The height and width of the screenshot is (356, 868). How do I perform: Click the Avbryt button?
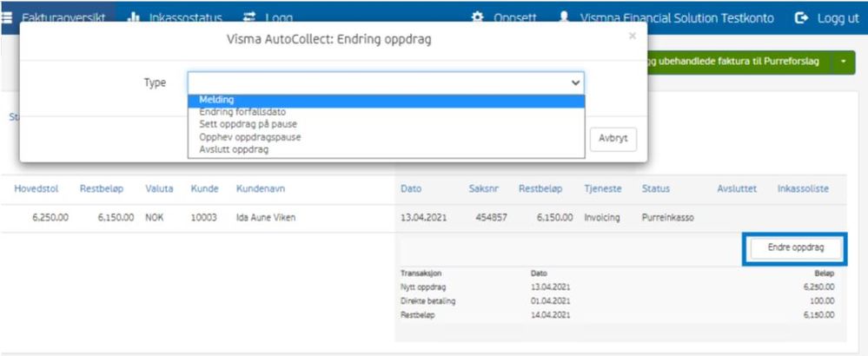(x=613, y=139)
